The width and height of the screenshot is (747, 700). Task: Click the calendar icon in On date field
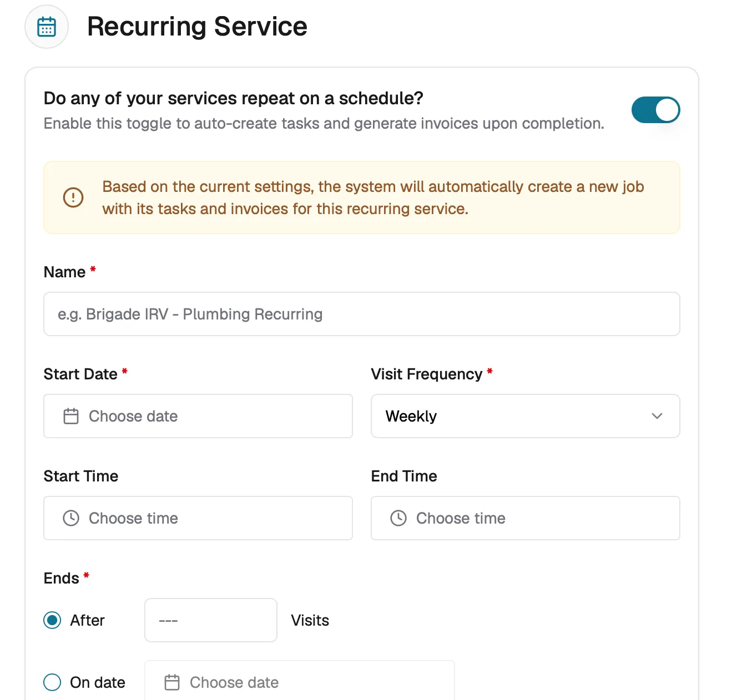[172, 682]
